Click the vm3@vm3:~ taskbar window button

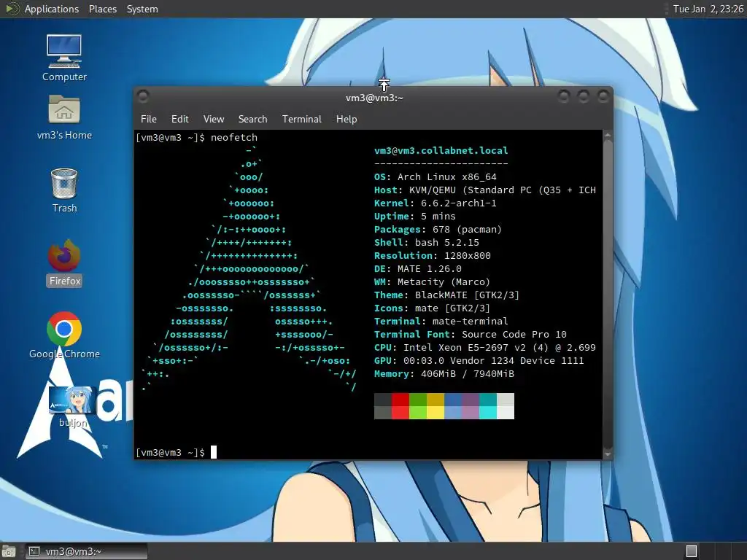click(86, 551)
